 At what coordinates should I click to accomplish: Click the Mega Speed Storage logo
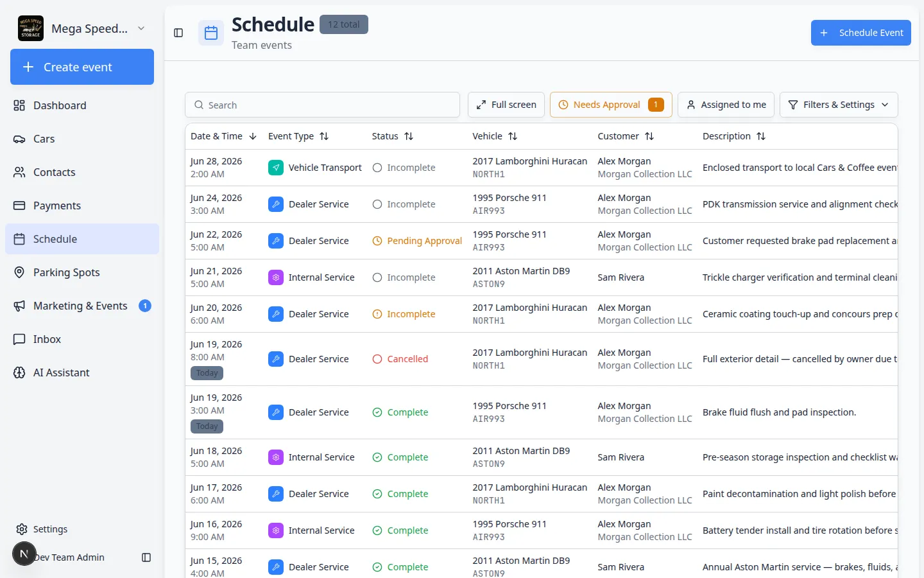[x=31, y=28]
